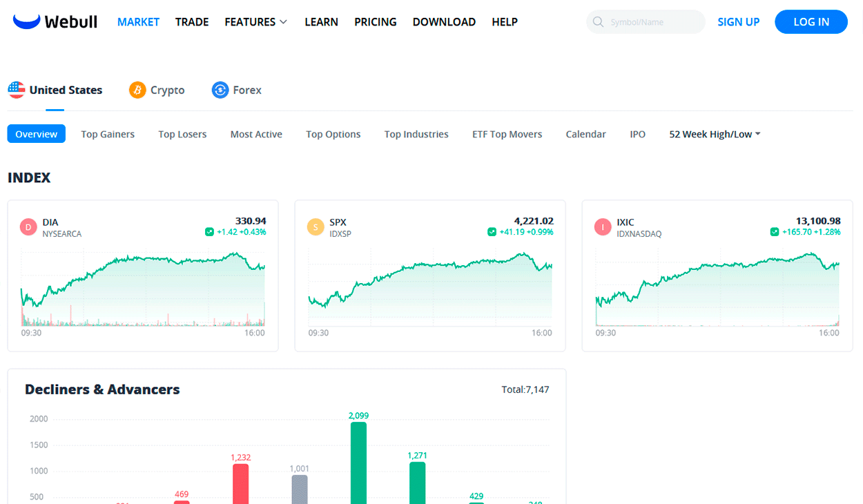Screen dimensions: 863x504
Task: Click the green badge beside SPX's percentage change
Action: [x=493, y=232]
